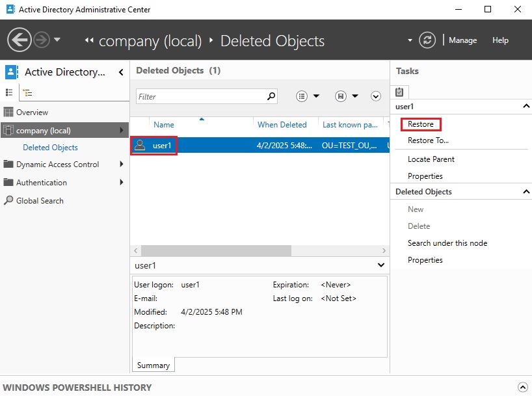Open the Help menu
Screen dimensions: 532x396
(x=500, y=40)
